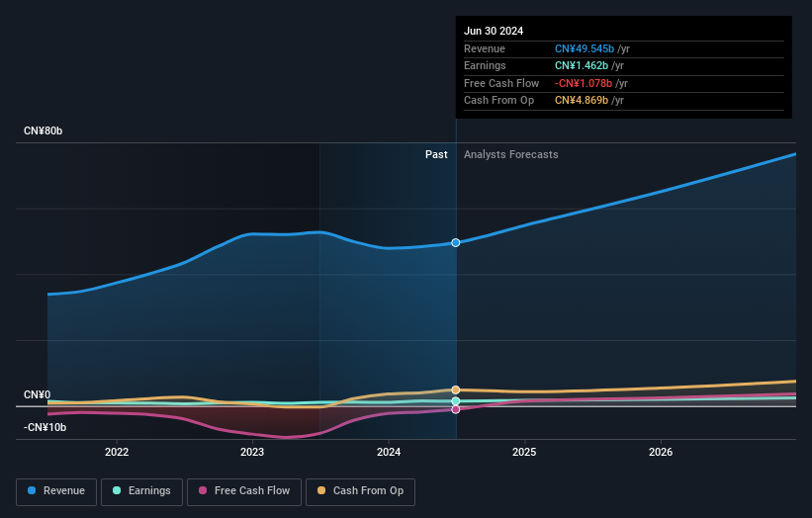Click the 2024 x-axis label

[389, 452]
